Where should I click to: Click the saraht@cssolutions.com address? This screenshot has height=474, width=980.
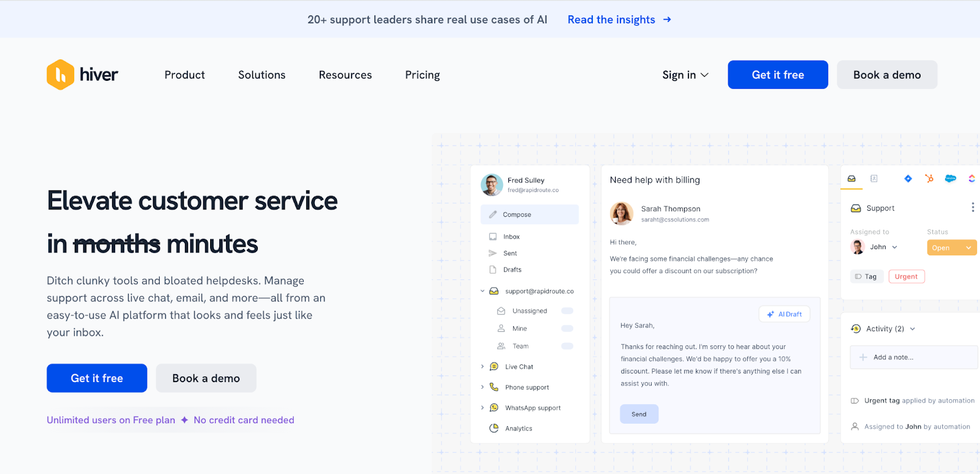675,220
